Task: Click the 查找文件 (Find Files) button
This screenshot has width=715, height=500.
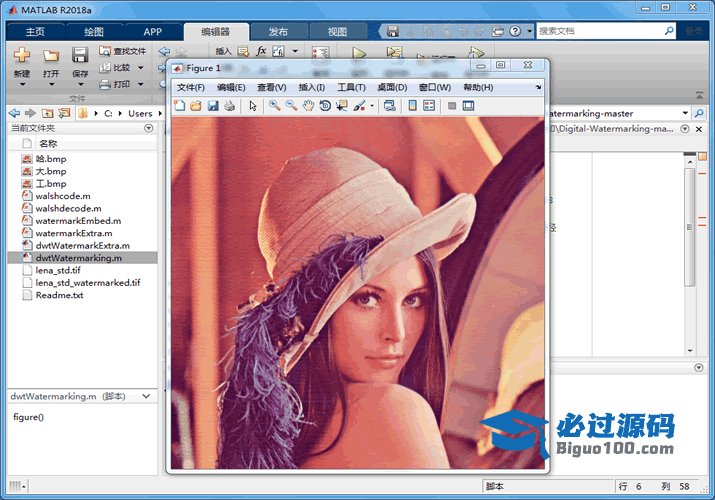Action: [123, 51]
